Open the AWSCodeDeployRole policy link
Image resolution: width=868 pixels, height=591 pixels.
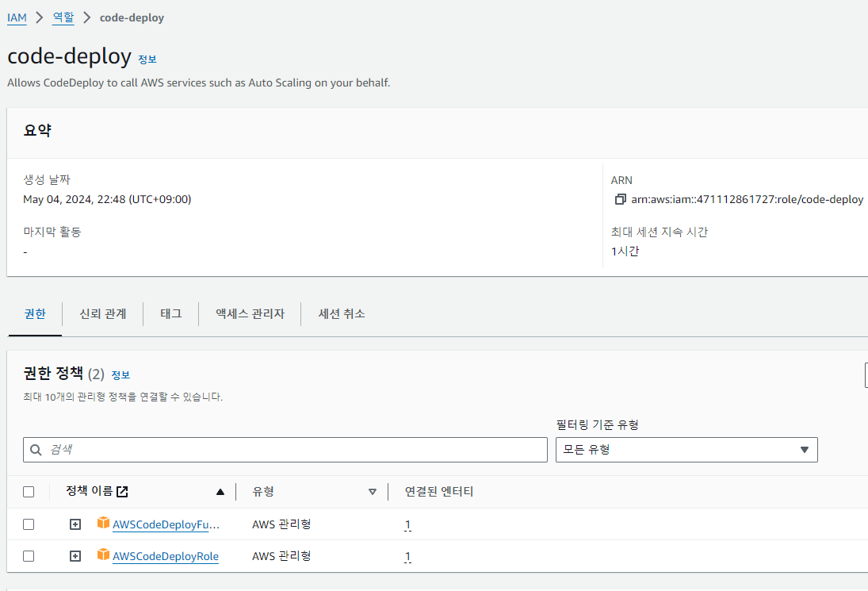[166, 556]
